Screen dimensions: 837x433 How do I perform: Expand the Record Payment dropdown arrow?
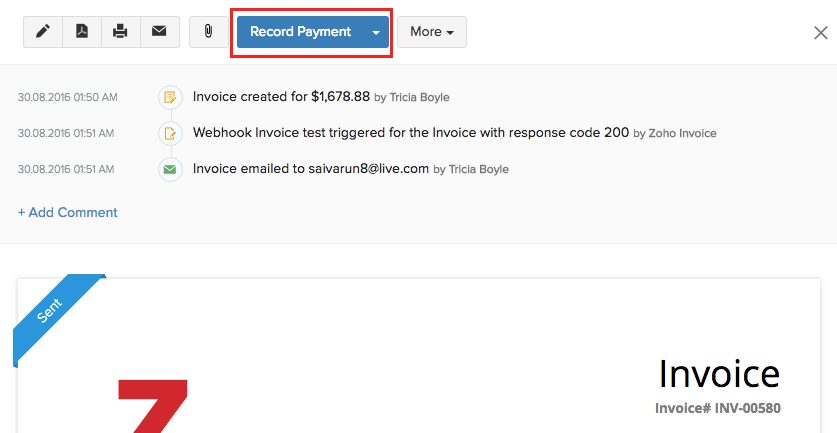(x=376, y=32)
